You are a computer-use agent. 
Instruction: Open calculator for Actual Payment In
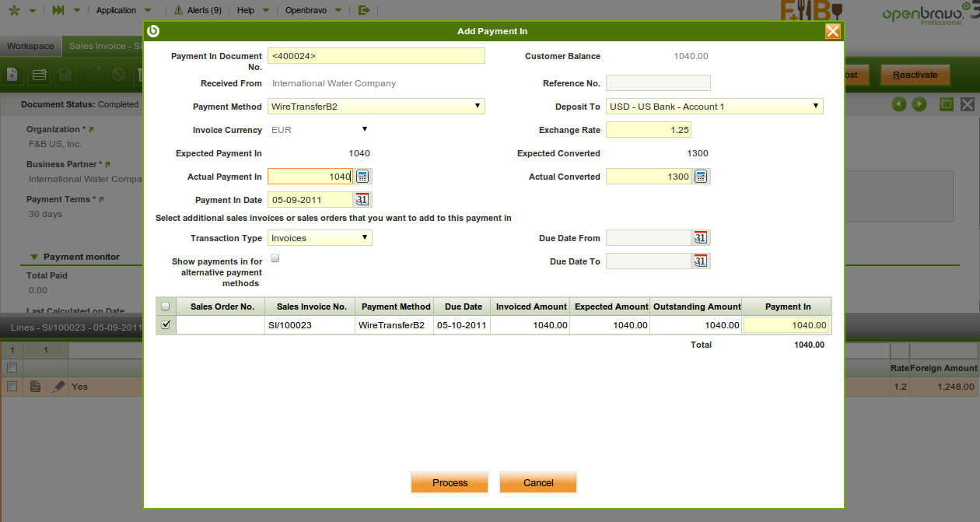click(x=362, y=177)
